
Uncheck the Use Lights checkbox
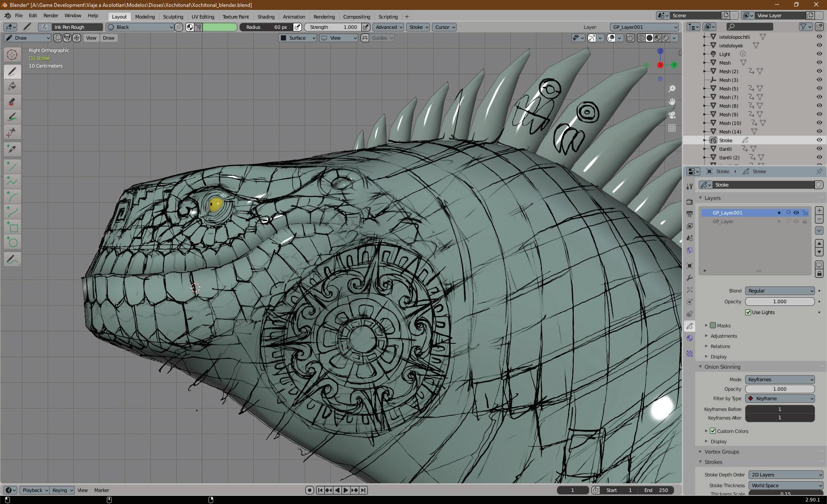click(x=748, y=312)
